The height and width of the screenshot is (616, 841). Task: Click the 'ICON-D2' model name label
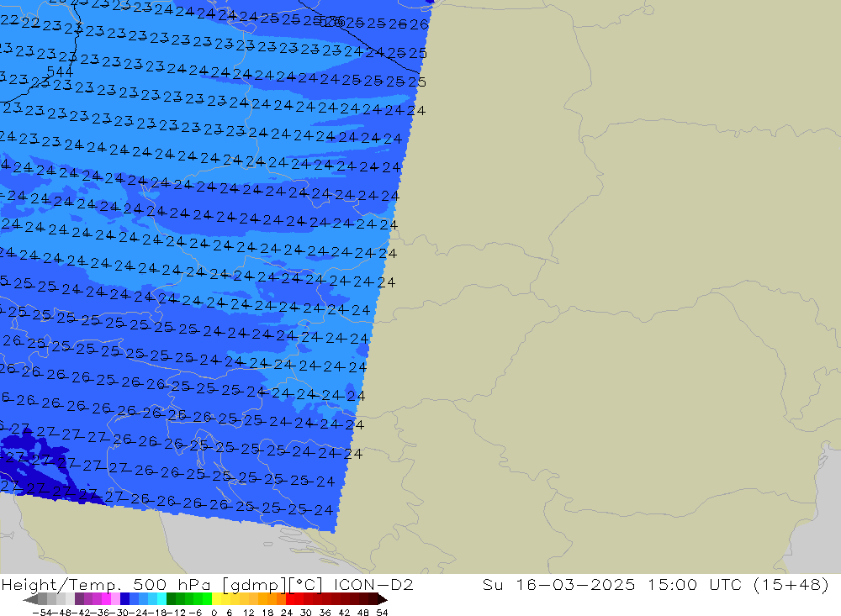[373, 584]
